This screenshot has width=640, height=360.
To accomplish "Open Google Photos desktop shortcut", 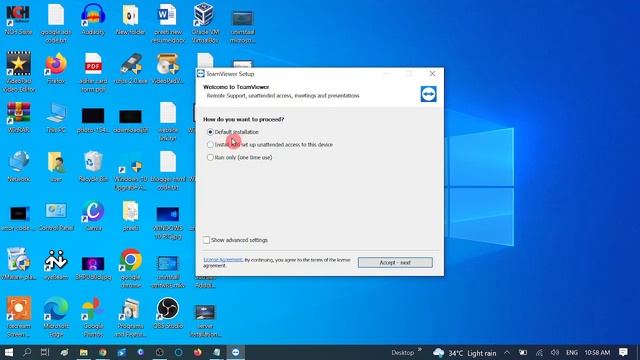I will point(93,316).
